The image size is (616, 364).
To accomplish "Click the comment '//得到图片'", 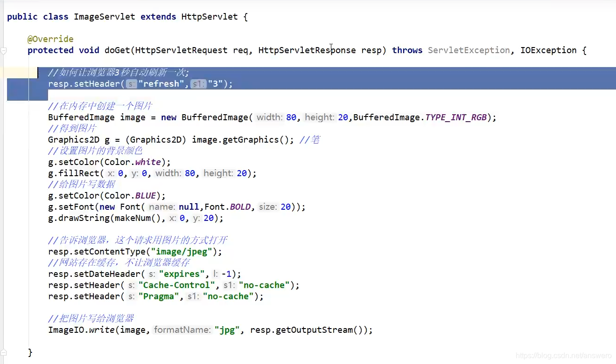I will (72, 129).
